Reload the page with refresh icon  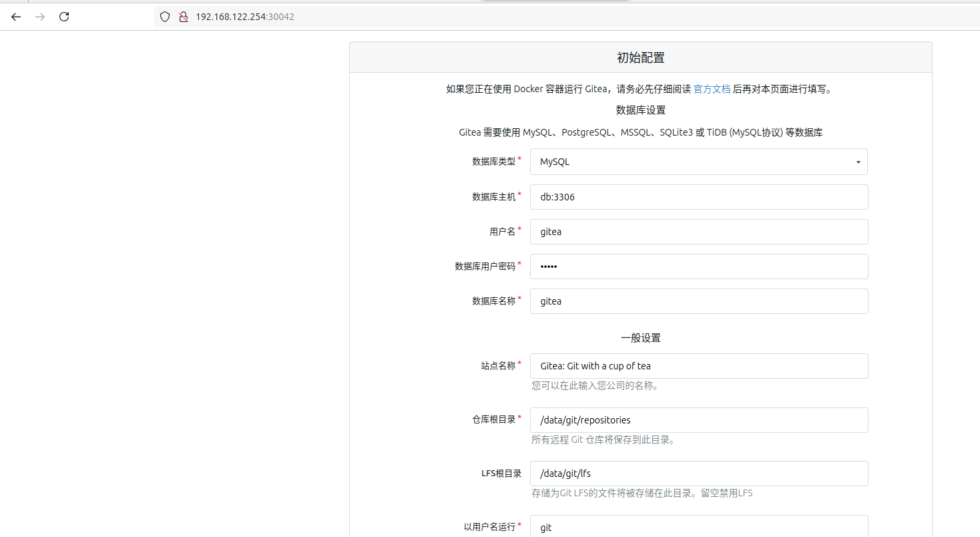click(x=64, y=17)
